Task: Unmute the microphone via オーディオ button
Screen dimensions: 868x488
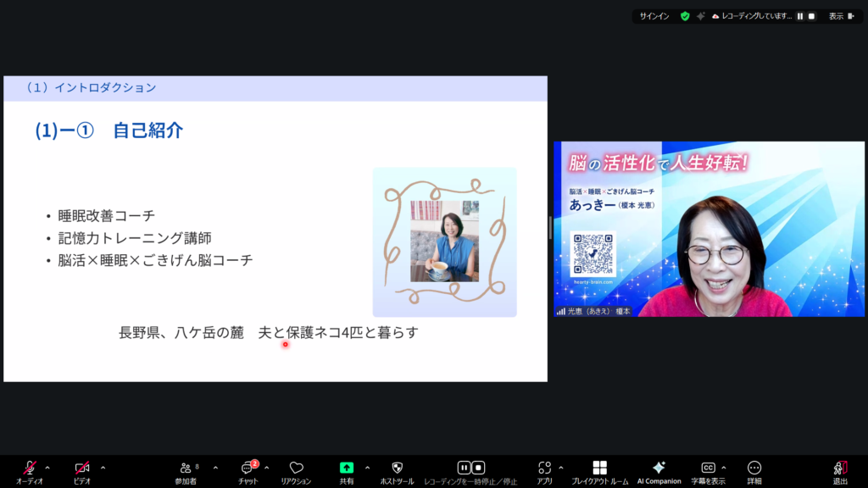Action: pyautogui.click(x=30, y=468)
